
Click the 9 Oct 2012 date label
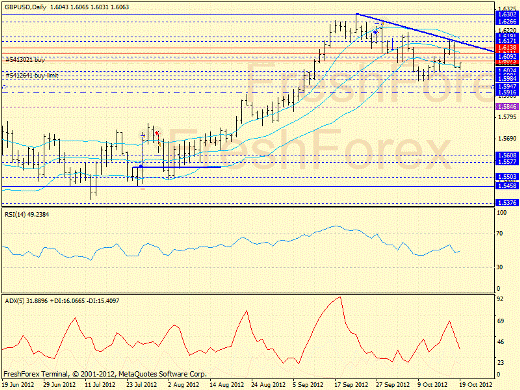click(433, 384)
